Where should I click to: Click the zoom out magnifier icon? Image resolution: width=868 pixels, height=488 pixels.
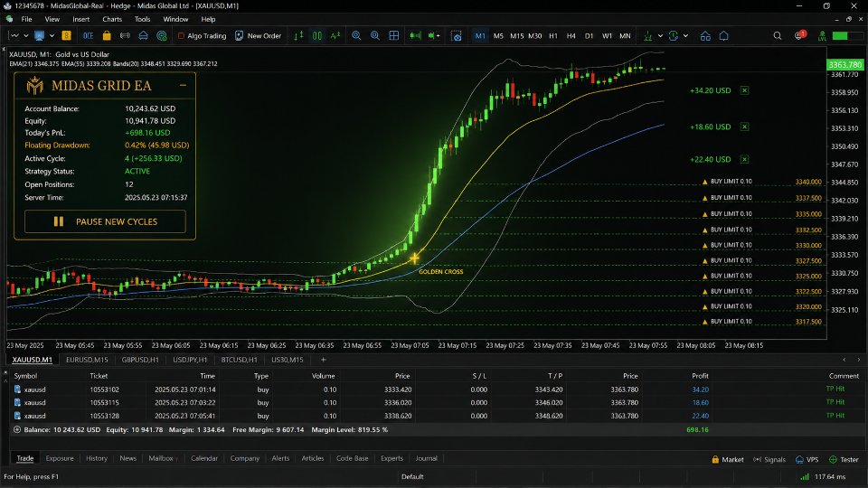coord(374,35)
